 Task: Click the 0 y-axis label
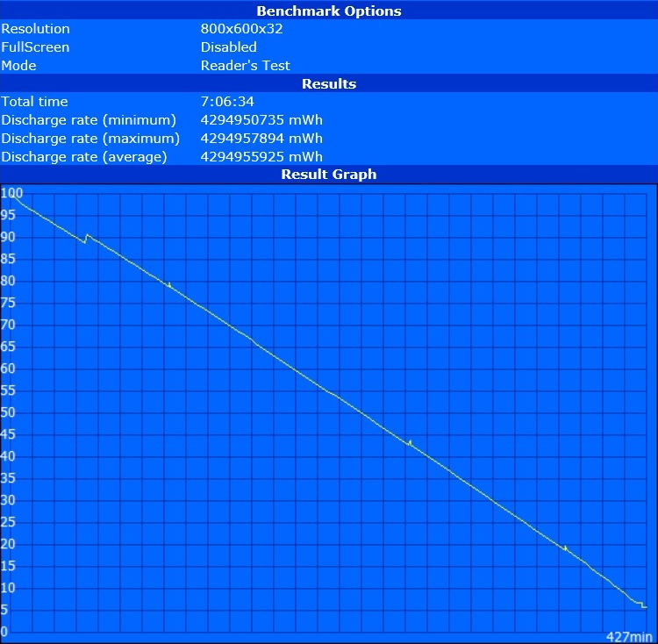4,632
